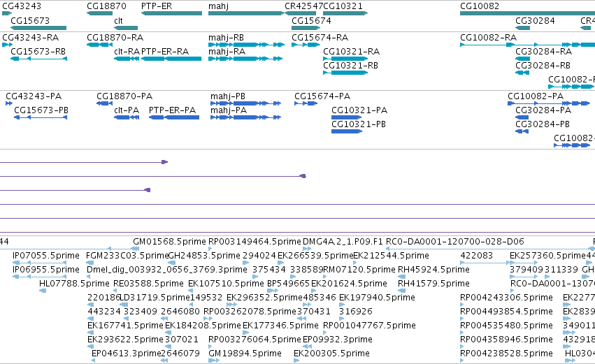Select transcript CG43243-RA label
Image resolution: width=595 pixels, height=364 pixels.
pos(30,38)
